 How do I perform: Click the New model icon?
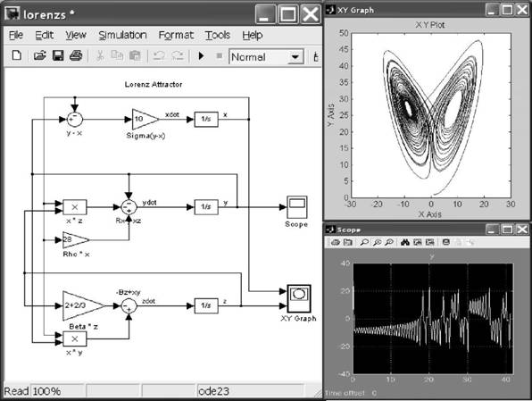(x=17, y=55)
